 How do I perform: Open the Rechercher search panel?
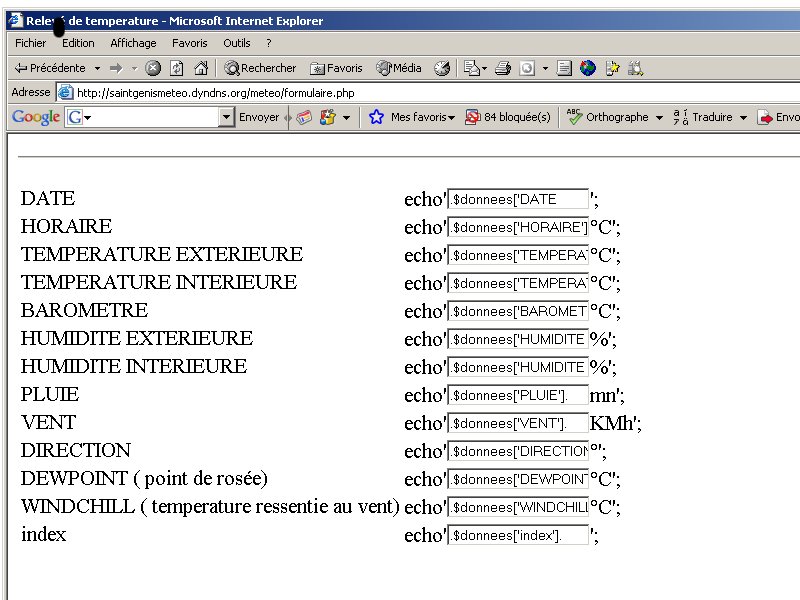pos(260,68)
